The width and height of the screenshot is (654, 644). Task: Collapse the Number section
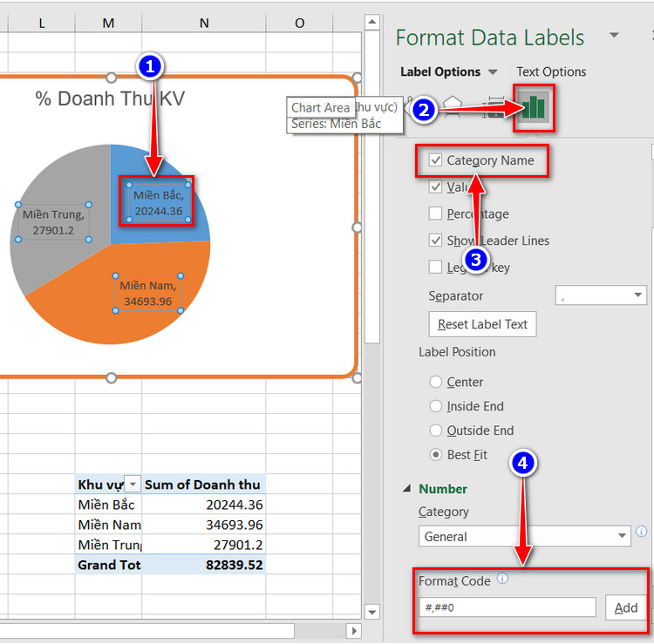pos(407,489)
